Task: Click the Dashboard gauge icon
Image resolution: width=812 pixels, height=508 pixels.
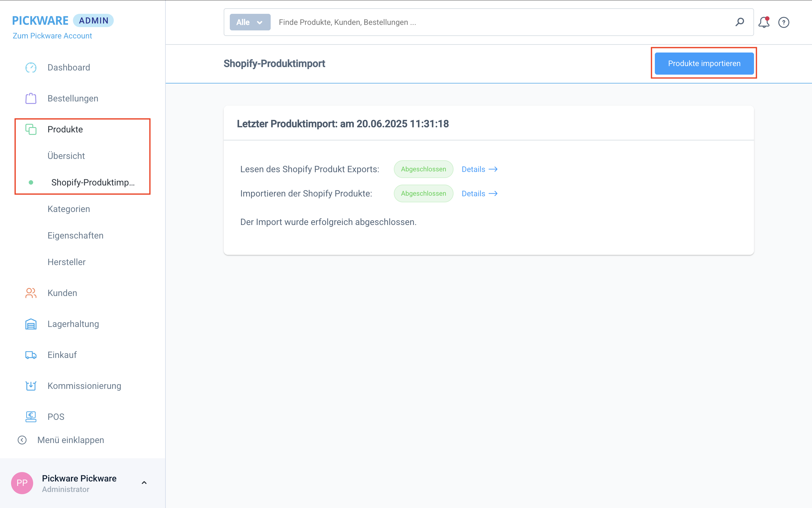Action: pyautogui.click(x=31, y=67)
